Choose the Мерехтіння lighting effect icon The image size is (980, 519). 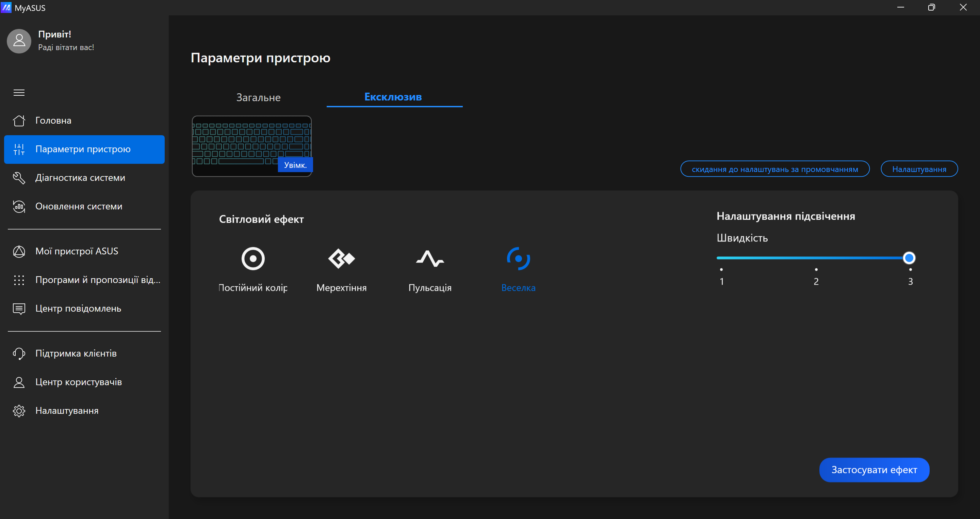pyautogui.click(x=341, y=259)
